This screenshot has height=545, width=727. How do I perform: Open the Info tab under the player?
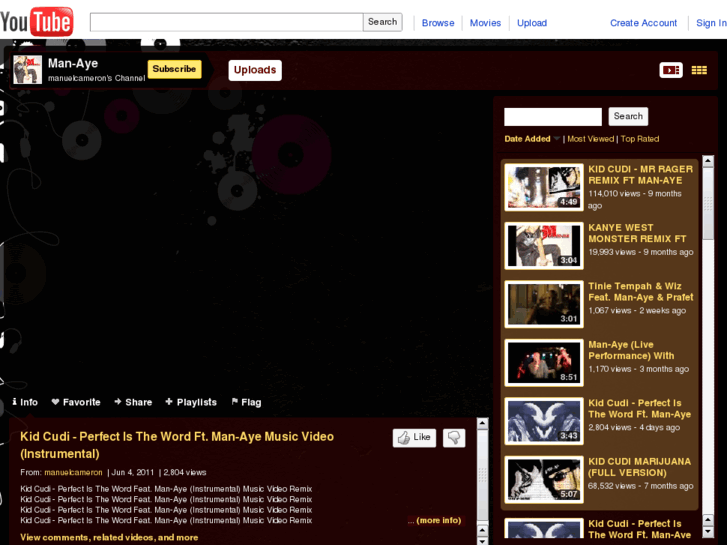25,402
